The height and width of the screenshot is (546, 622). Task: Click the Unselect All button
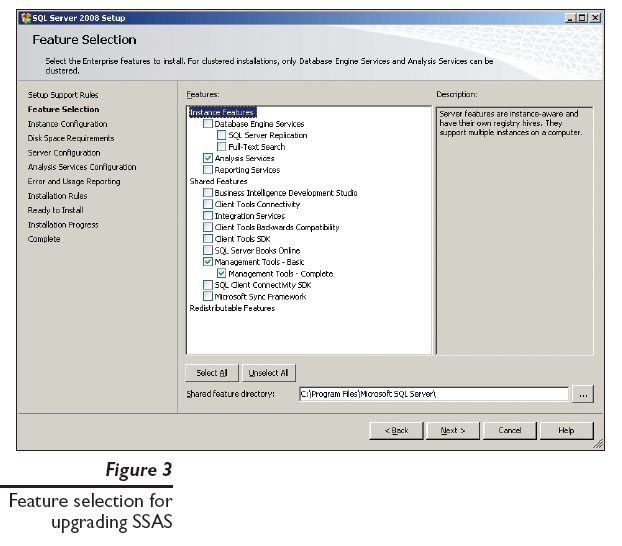269,373
